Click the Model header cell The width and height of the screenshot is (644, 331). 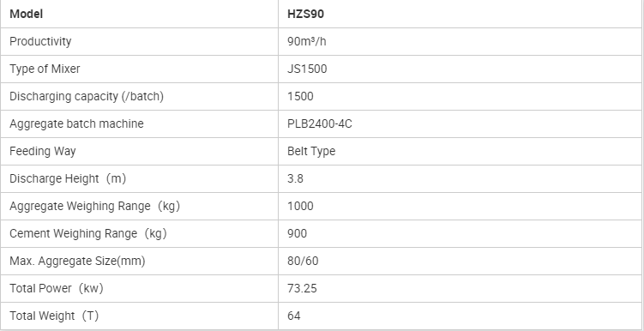click(x=139, y=14)
